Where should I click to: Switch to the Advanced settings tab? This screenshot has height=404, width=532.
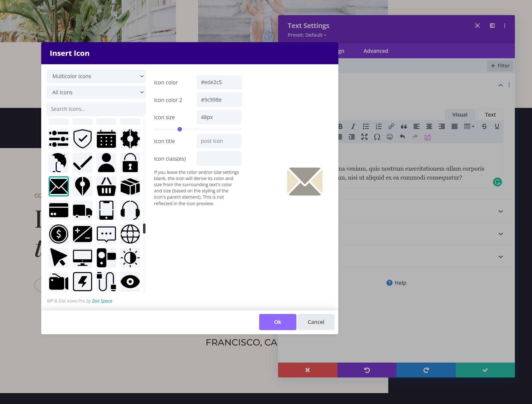click(376, 51)
